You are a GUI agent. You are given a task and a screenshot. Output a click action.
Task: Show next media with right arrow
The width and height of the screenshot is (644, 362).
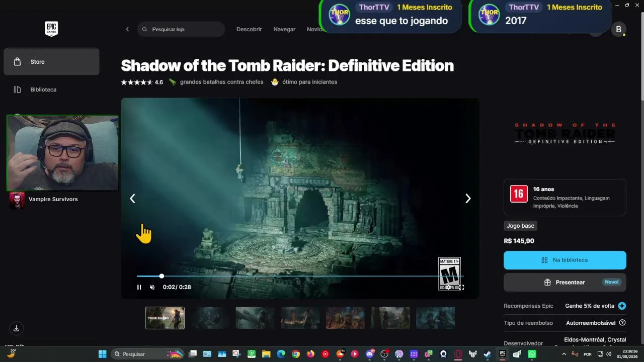468,199
